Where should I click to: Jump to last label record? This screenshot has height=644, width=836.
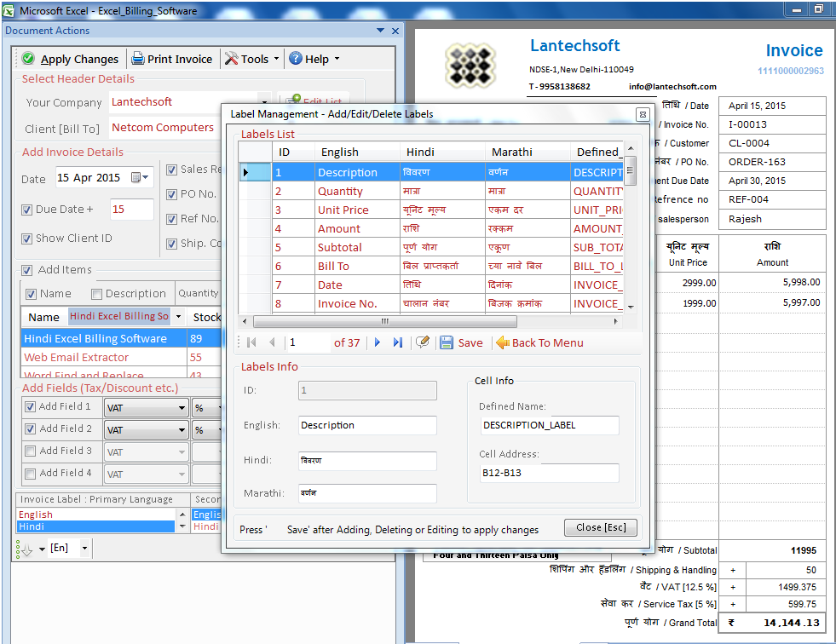pyautogui.click(x=398, y=342)
